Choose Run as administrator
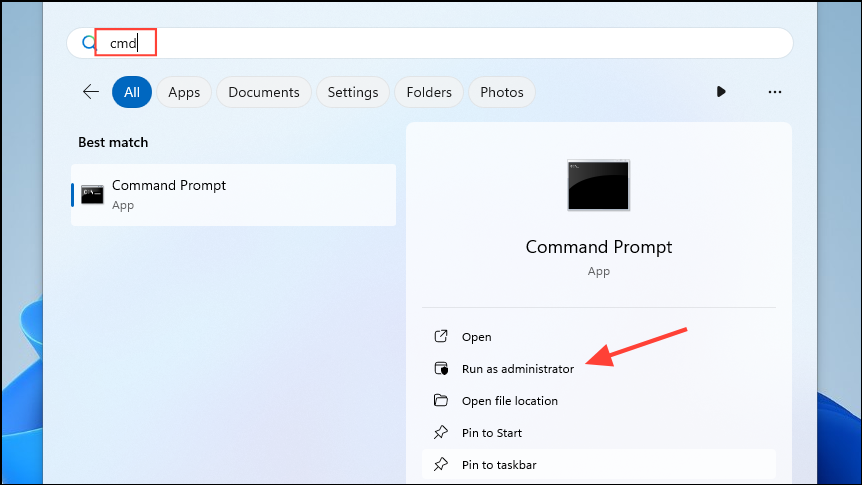The height and width of the screenshot is (485, 862). point(518,369)
